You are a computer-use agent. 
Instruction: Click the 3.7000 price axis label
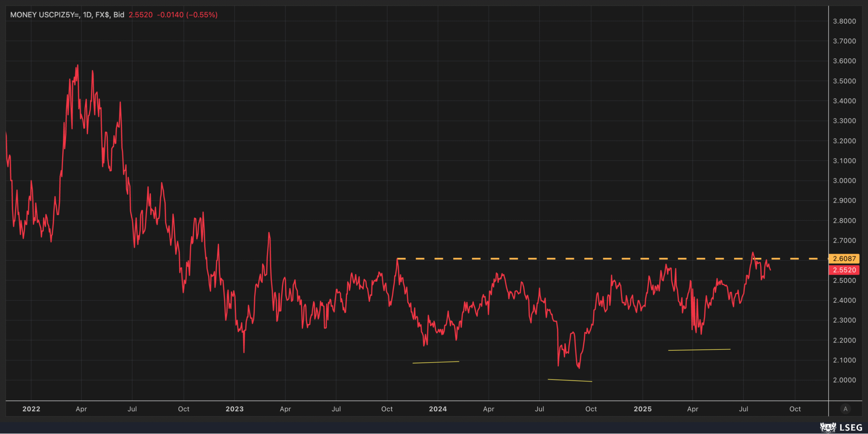[x=844, y=41]
